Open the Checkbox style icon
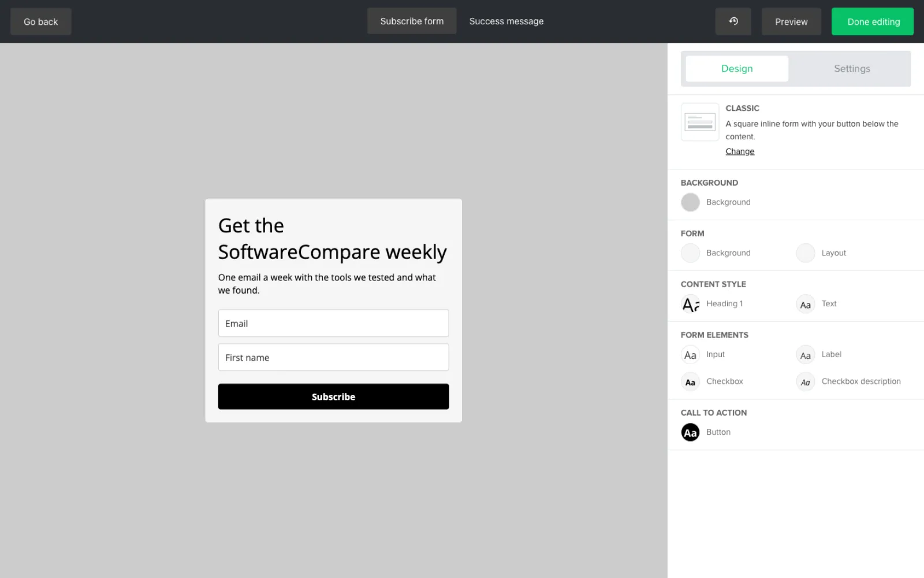Image resolution: width=924 pixels, height=578 pixels. coord(690,382)
